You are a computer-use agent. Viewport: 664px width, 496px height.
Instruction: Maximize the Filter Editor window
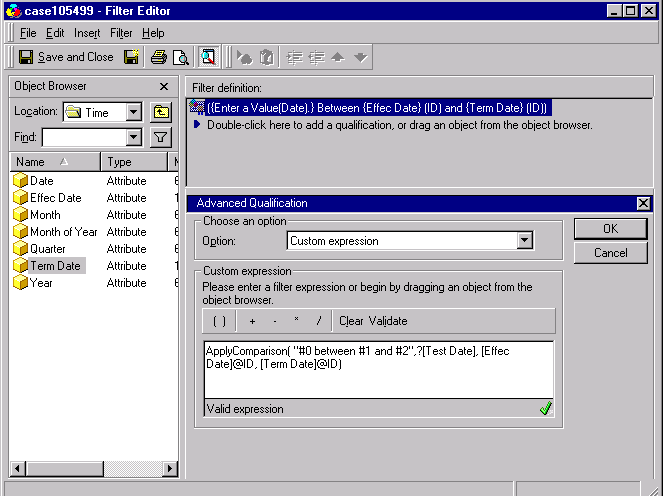click(x=631, y=11)
